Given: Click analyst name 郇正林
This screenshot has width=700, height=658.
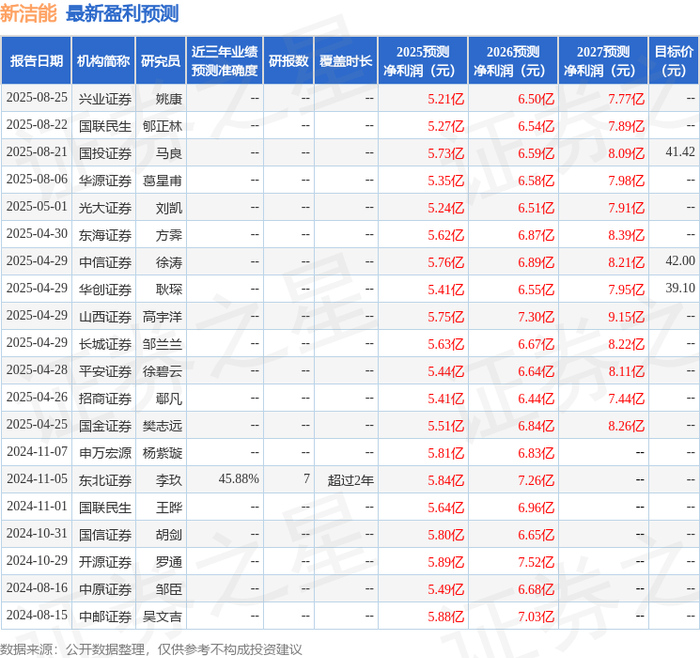Looking at the screenshot, I should click(162, 126).
